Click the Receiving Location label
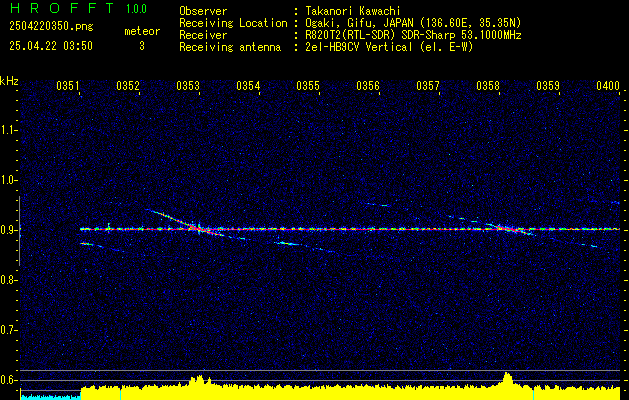629x400 pixels. (233, 23)
